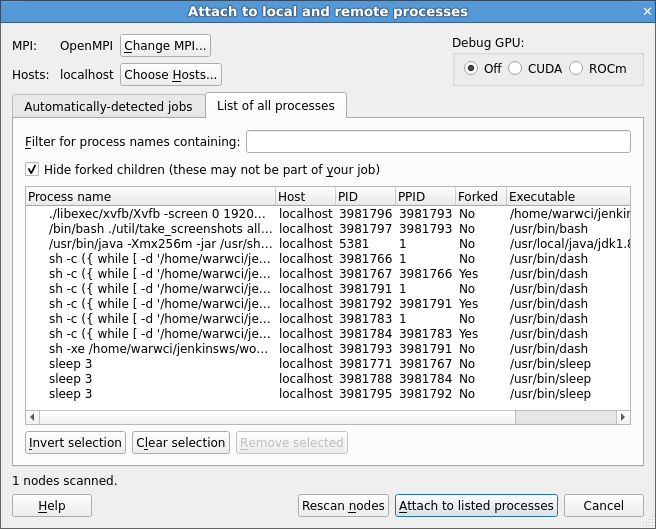Click Attach to listed processes
The image size is (656, 529).
tap(476, 506)
